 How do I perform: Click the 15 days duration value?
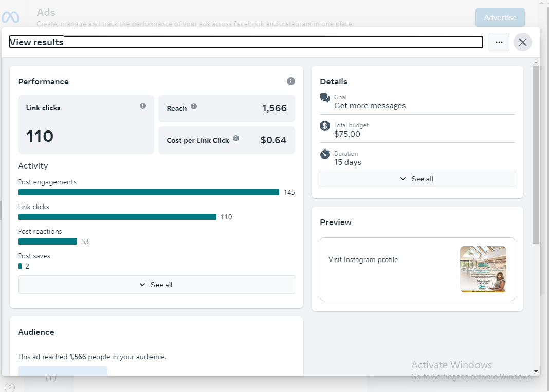347,162
